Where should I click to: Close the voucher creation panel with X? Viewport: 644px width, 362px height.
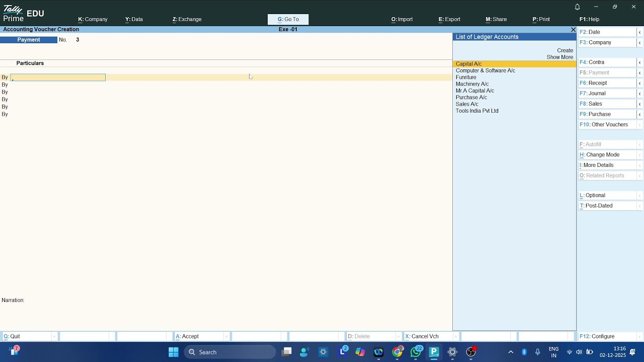coord(573,30)
